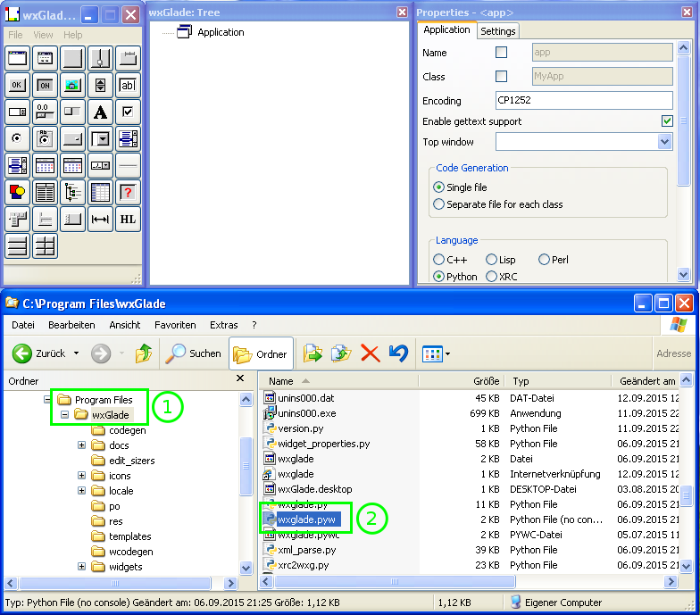Pick the Slider widget with 0.0 label
Screen dimensions: 700x615
(x=45, y=112)
